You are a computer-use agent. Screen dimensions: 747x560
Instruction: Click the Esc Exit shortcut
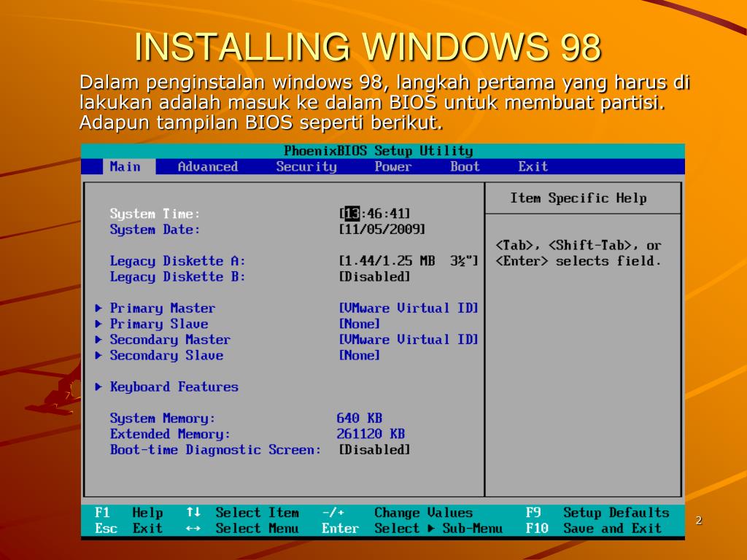pyautogui.click(x=128, y=529)
